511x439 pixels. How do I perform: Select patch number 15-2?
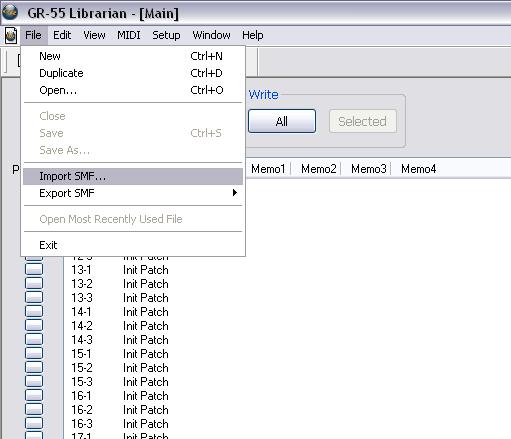82,368
